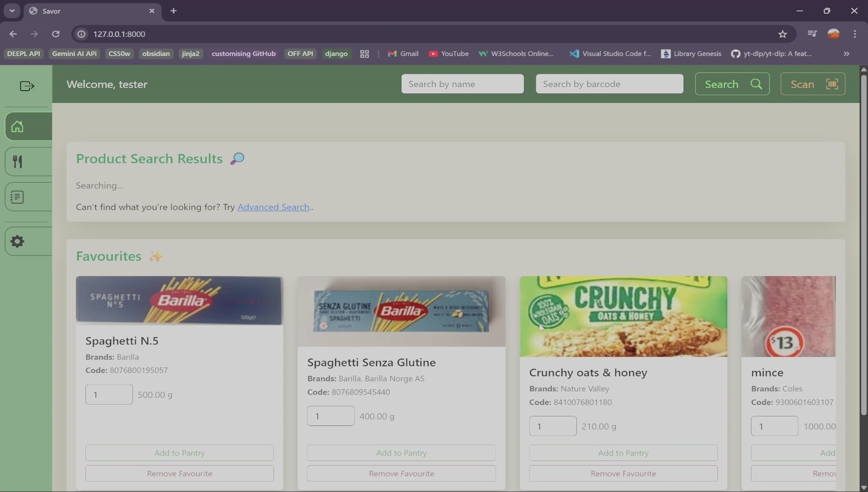Open the django bookmark
Image resolution: width=868 pixels, height=492 pixels.
(336, 54)
